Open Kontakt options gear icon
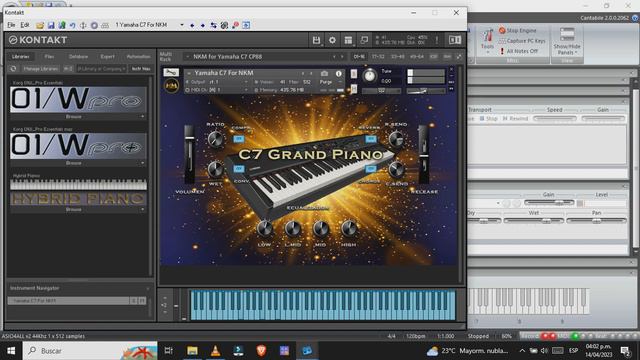The width and height of the screenshot is (640, 360). tap(332, 40)
